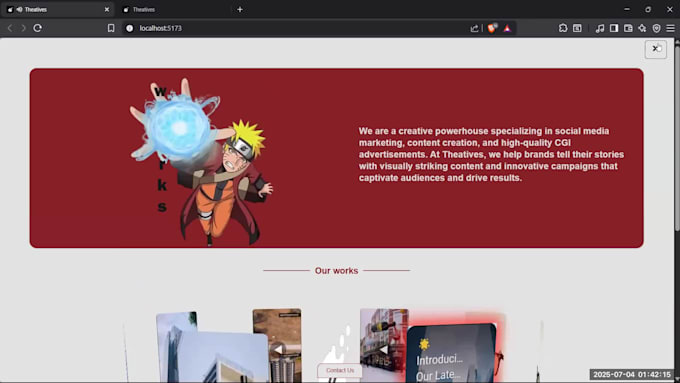Open the music note playlist icon
Image resolution: width=680 pixels, height=383 pixels.
(600, 28)
